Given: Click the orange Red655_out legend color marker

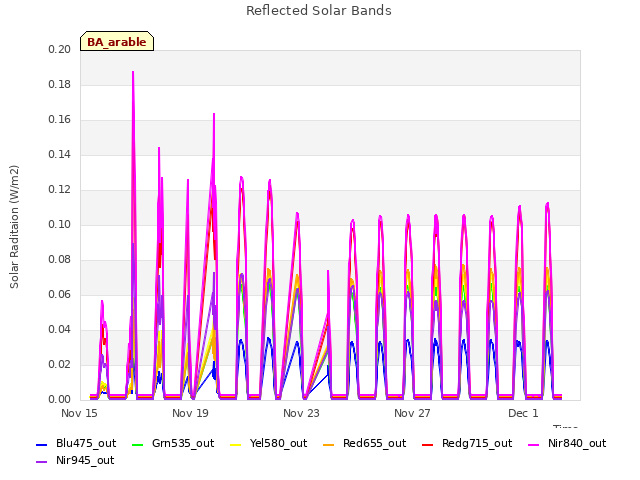Looking at the screenshot, I should (x=329, y=444).
